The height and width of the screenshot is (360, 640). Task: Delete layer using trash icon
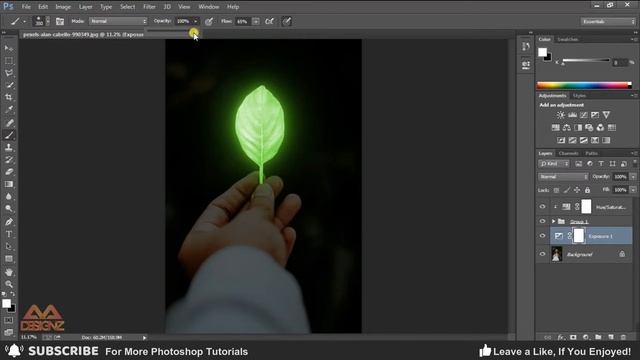coord(623,337)
